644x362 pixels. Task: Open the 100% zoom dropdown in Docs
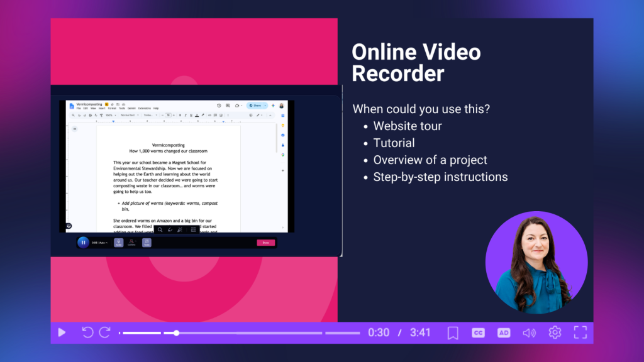tap(111, 116)
